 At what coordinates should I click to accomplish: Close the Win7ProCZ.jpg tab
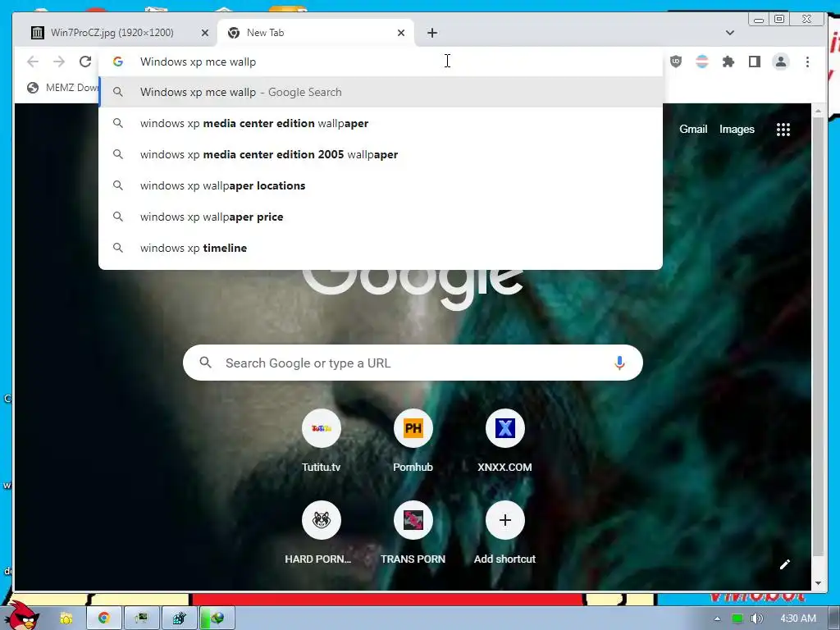pyautogui.click(x=204, y=33)
